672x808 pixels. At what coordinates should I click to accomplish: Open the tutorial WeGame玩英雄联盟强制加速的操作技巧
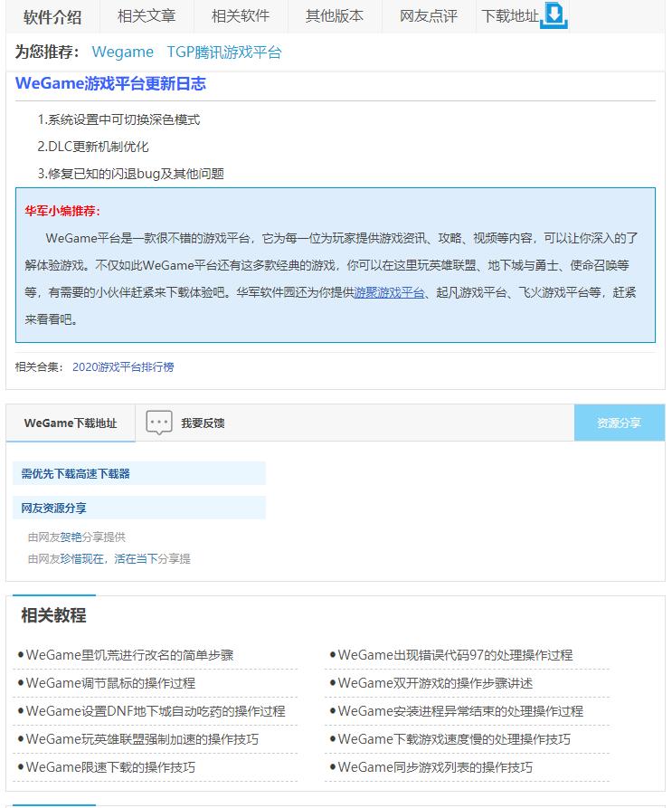pos(142,739)
